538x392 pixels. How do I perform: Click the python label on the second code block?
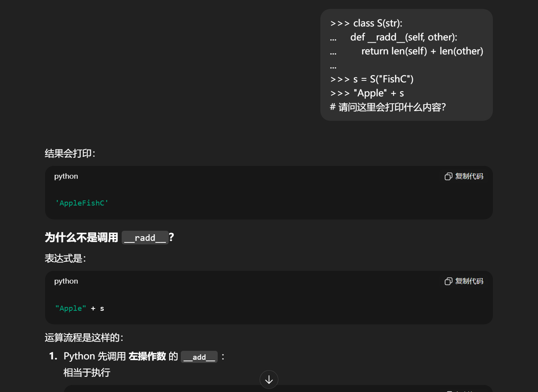66,281
